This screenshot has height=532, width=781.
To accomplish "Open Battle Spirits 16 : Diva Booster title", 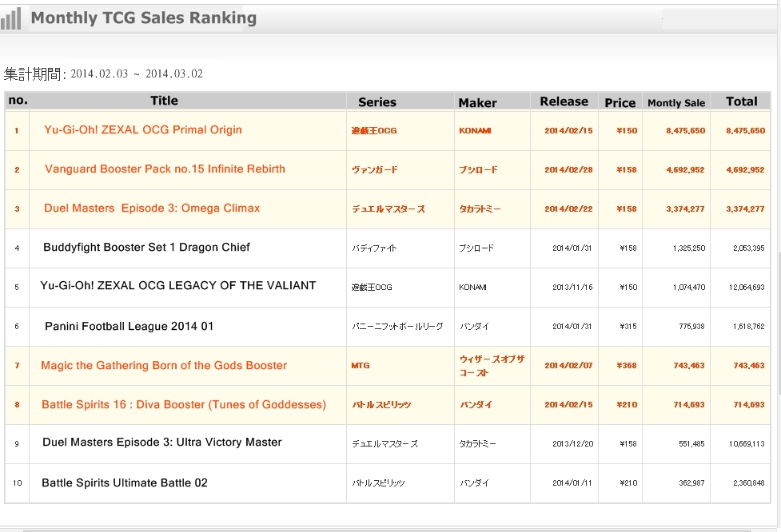I will point(184,405).
